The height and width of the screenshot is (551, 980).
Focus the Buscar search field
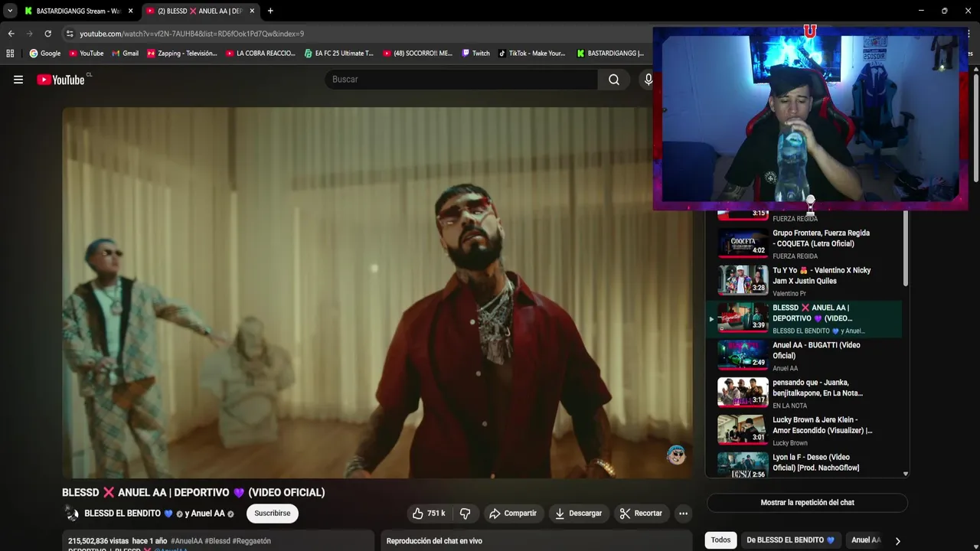pos(462,80)
